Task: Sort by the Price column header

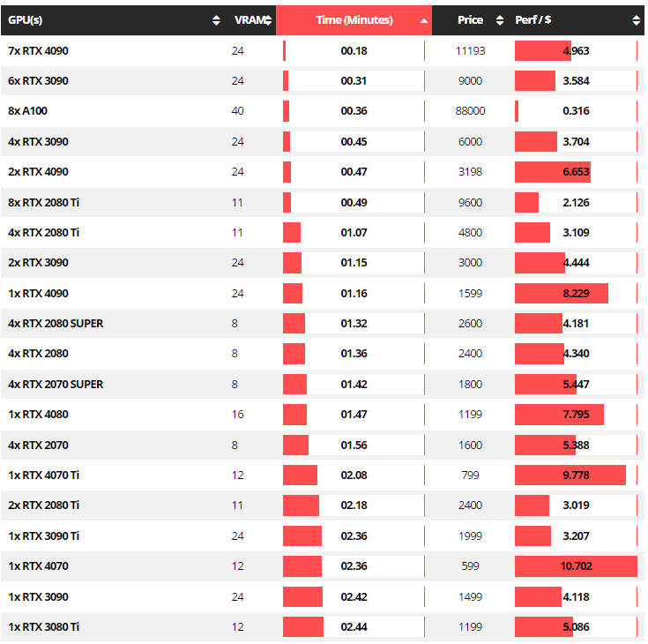Action: click(x=471, y=20)
